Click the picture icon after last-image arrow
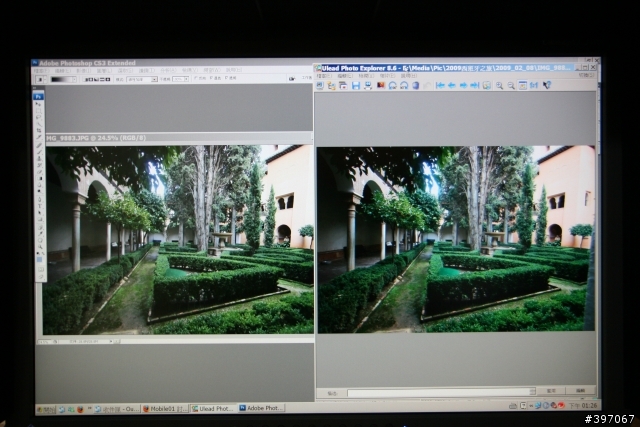The height and width of the screenshot is (427, 640). pyautogui.click(x=487, y=85)
